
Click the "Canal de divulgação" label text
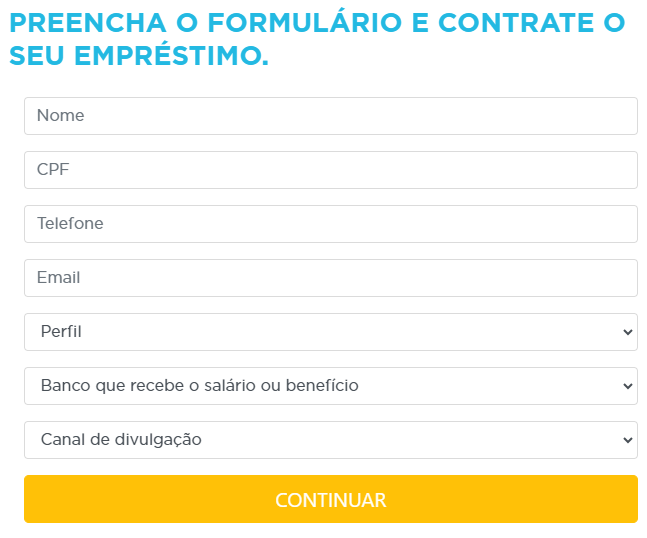pyautogui.click(x=121, y=440)
